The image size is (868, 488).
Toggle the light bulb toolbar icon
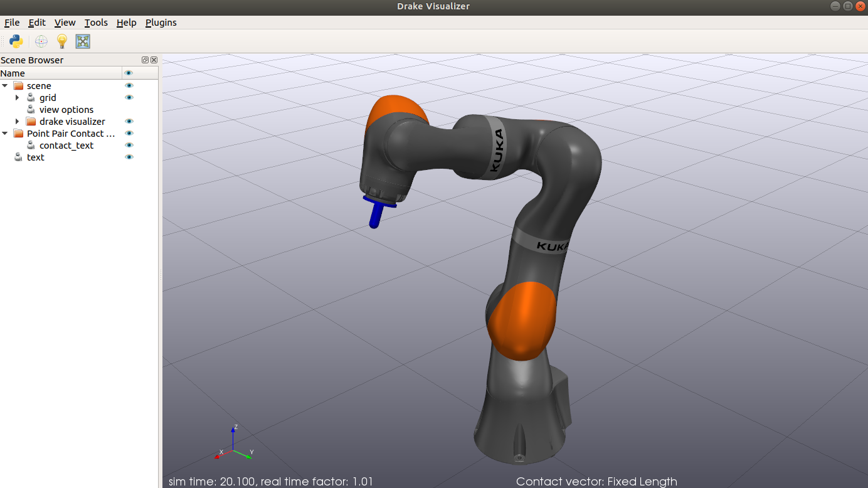pyautogui.click(x=62, y=41)
